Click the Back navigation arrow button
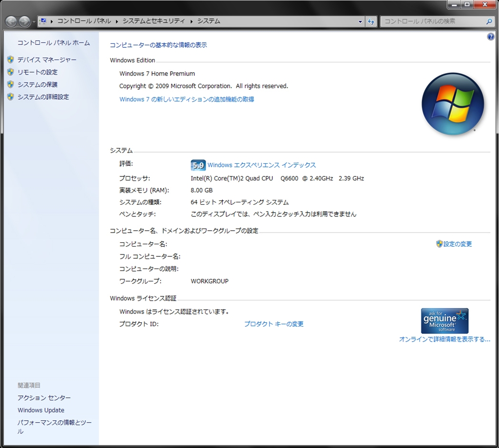The width and height of the screenshot is (499, 448). click(x=11, y=21)
